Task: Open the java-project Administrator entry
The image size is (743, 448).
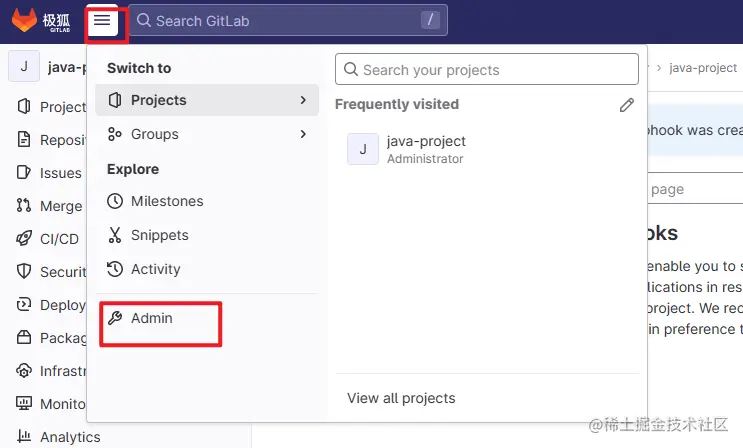Action: (x=426, y=149)
